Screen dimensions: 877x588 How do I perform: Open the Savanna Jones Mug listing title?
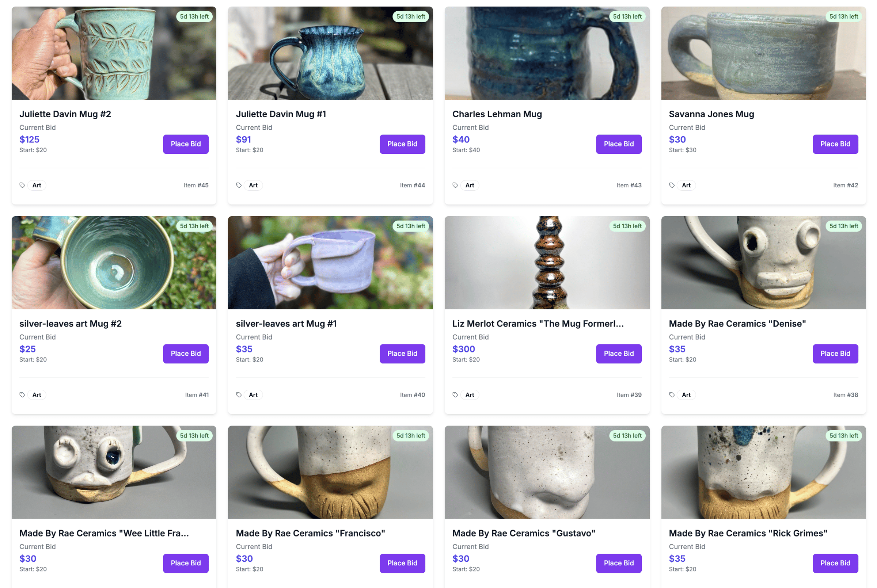point(711,114)
